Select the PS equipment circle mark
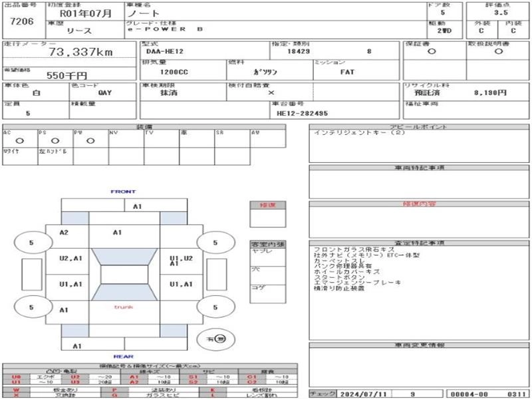 tap(55, 141)
